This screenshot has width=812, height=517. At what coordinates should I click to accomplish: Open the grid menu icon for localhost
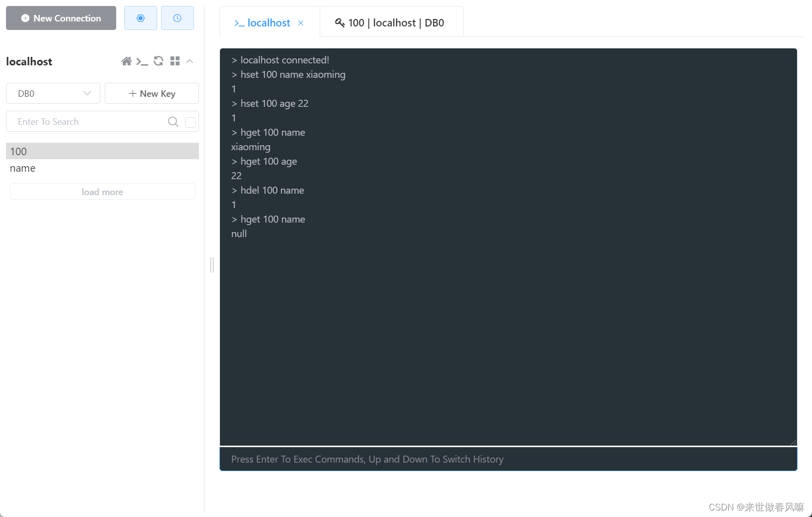(175, 61)
